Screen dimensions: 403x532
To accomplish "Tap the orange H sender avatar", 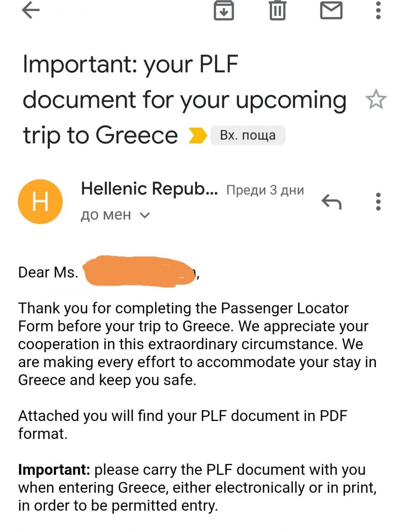I will [x=40, y=202].
